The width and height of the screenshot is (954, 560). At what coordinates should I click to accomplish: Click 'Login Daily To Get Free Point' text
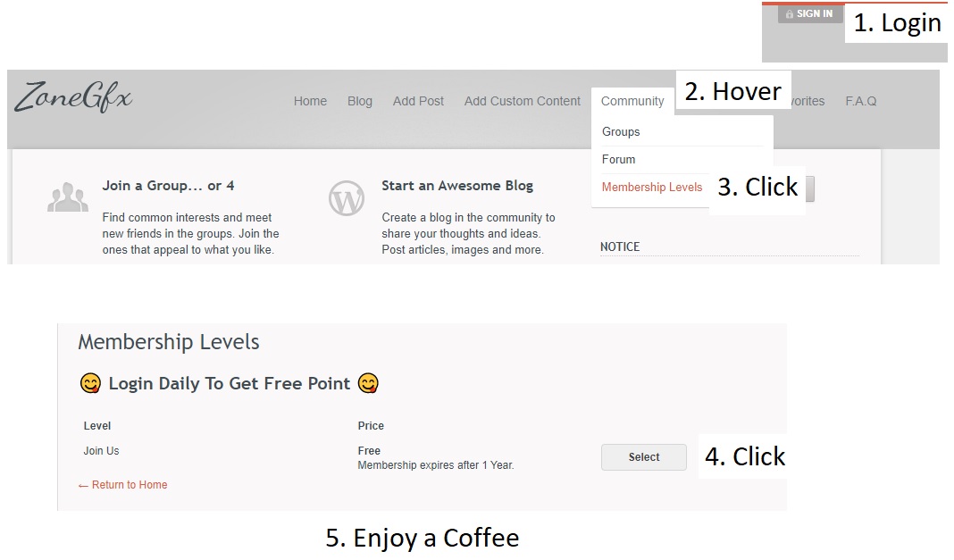229,384
